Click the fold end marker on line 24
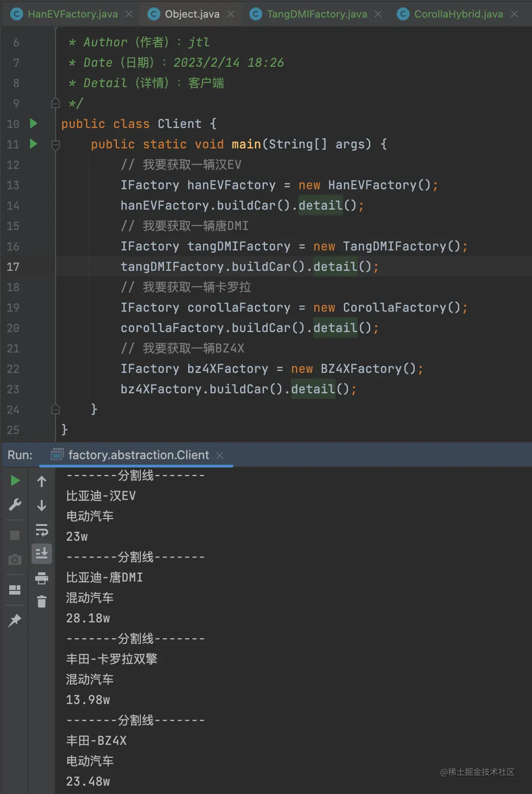 [56, 409]
